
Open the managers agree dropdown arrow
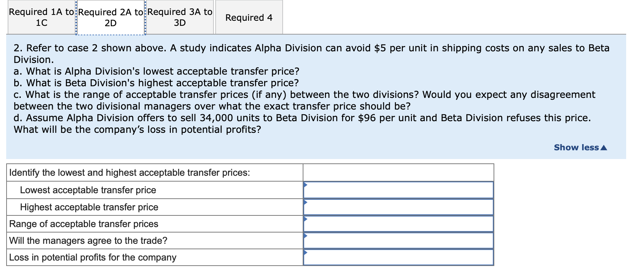pos(306,235)
